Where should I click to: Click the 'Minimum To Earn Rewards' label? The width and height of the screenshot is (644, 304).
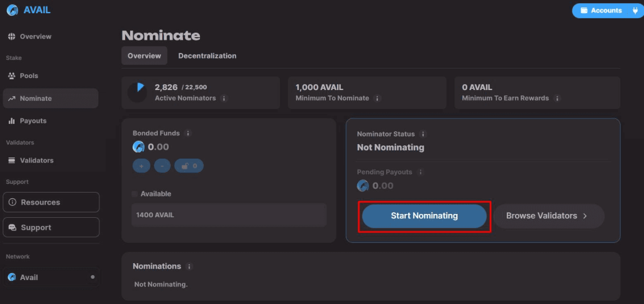pyautogui.click(x=505, y=98)
